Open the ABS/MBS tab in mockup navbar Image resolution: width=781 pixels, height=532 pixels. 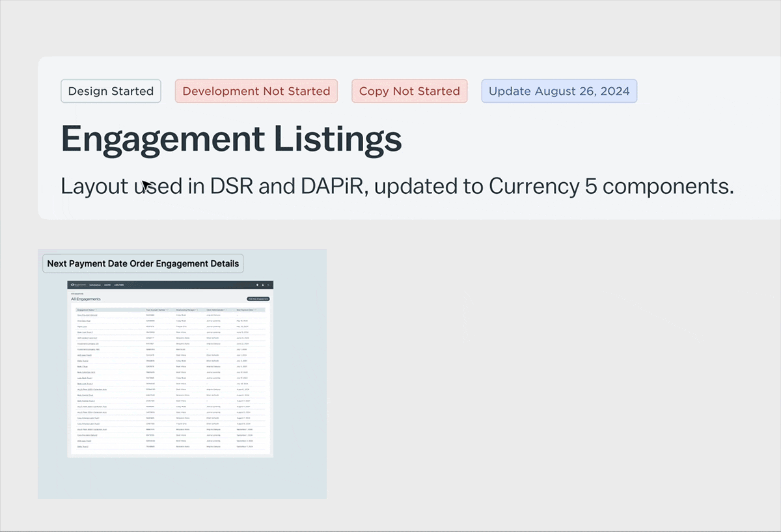119,285
